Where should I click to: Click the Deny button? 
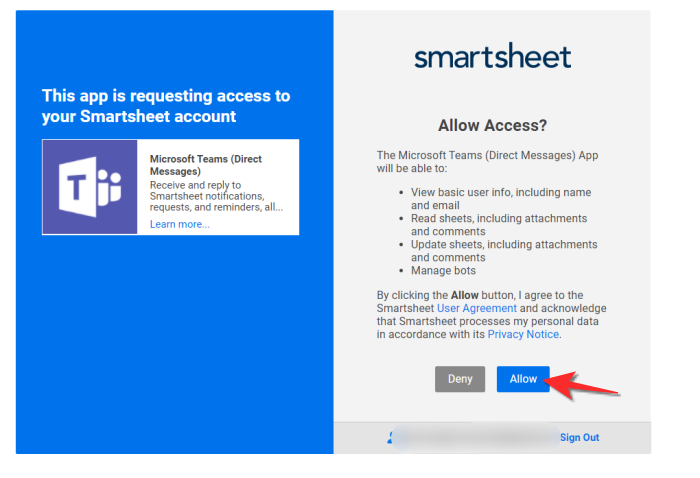pyautogui.click(x=460, y=379)
